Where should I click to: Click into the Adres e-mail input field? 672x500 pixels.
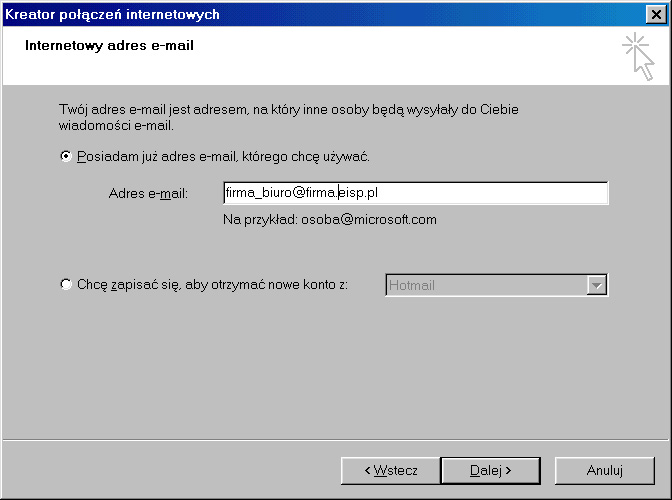point(415,193)
